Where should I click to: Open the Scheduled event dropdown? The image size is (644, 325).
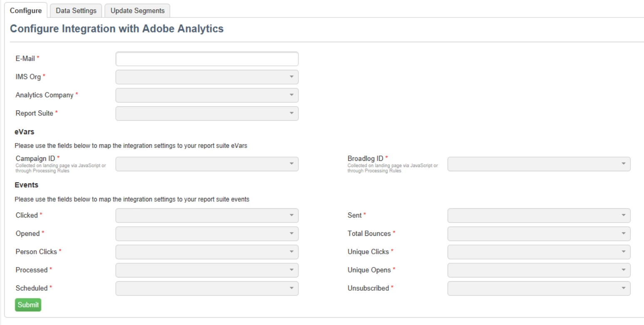pyautogui.click(x=207, y=288)
